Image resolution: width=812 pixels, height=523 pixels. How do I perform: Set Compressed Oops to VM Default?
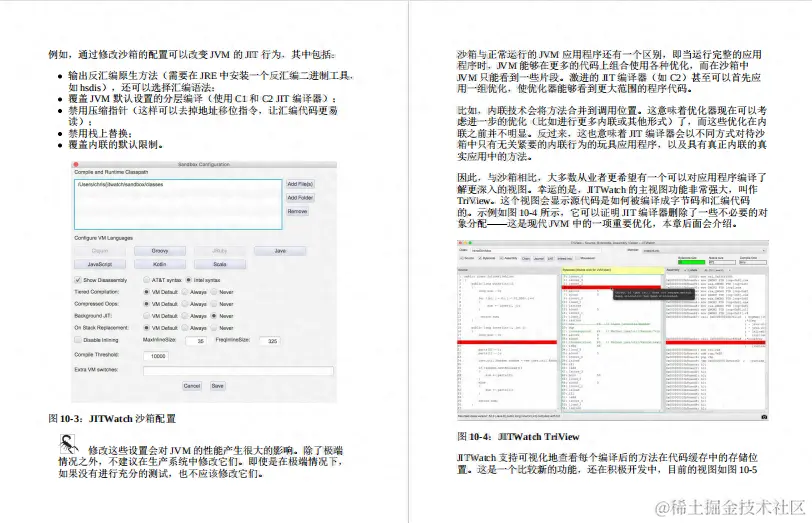click(x=147, y=304)
